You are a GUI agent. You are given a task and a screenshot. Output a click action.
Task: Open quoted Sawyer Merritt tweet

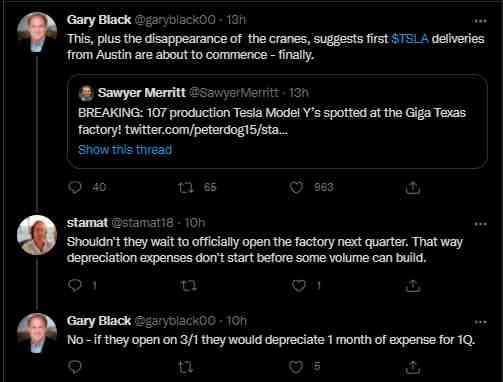pyautogui.click(x=277, y=121)
